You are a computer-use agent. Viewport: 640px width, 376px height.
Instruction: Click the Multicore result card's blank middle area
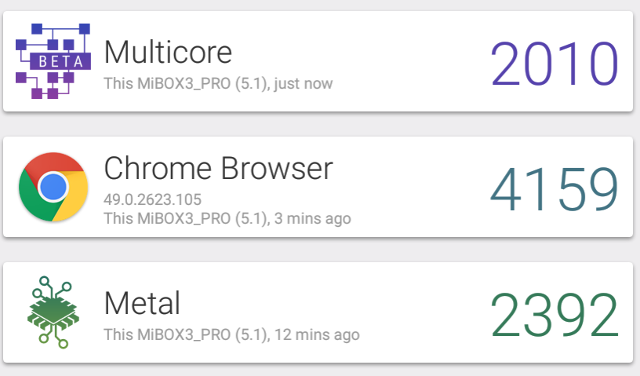click(x=408, y=61)
